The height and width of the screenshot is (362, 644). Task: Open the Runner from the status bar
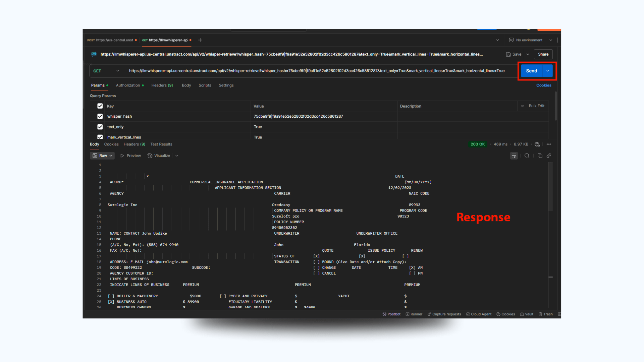tap(414, 314)
